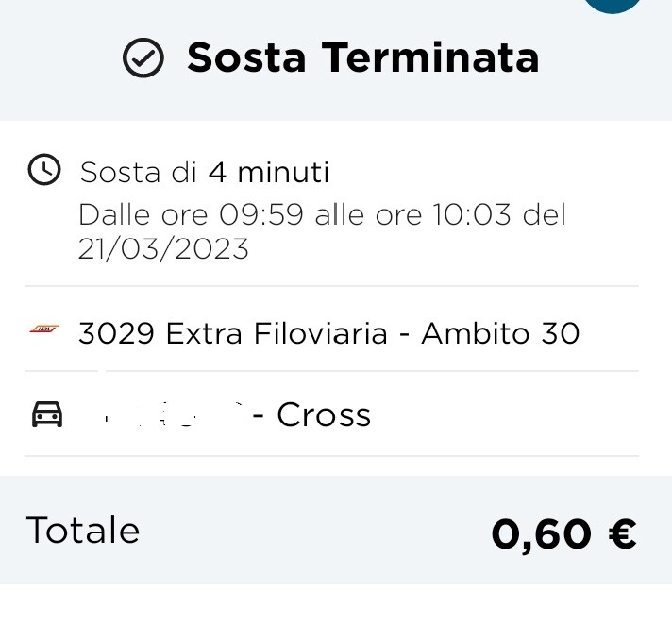Tap the car icon in vehicle row
The width and height of the screenshot is (672, 625).
click(x=47, y=414)
